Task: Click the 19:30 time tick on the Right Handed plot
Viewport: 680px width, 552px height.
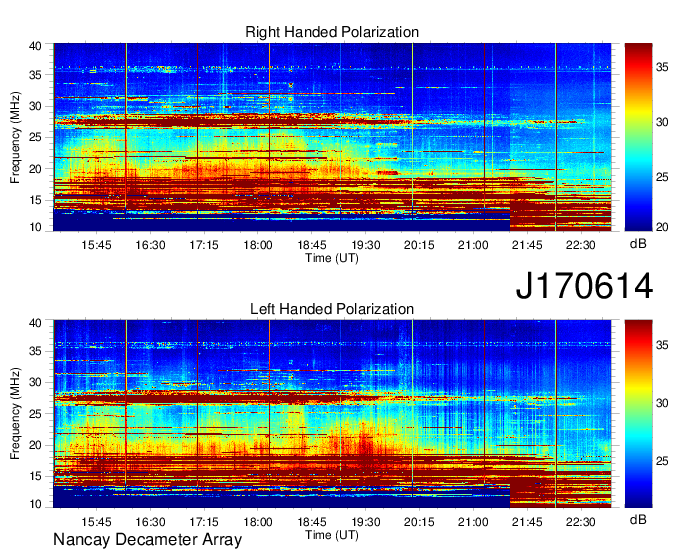Action: click(365, 245)
